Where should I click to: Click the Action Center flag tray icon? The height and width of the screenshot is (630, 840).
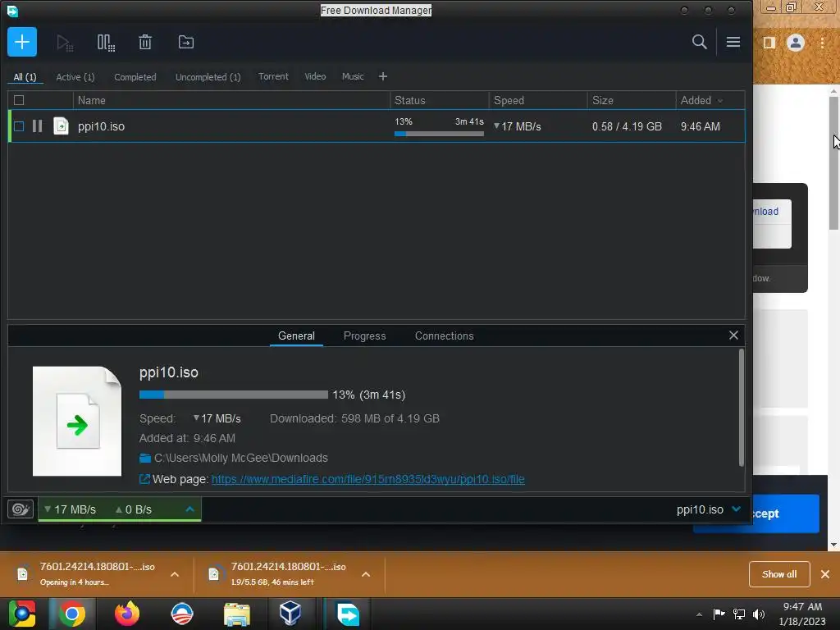[x=719, y=614]
